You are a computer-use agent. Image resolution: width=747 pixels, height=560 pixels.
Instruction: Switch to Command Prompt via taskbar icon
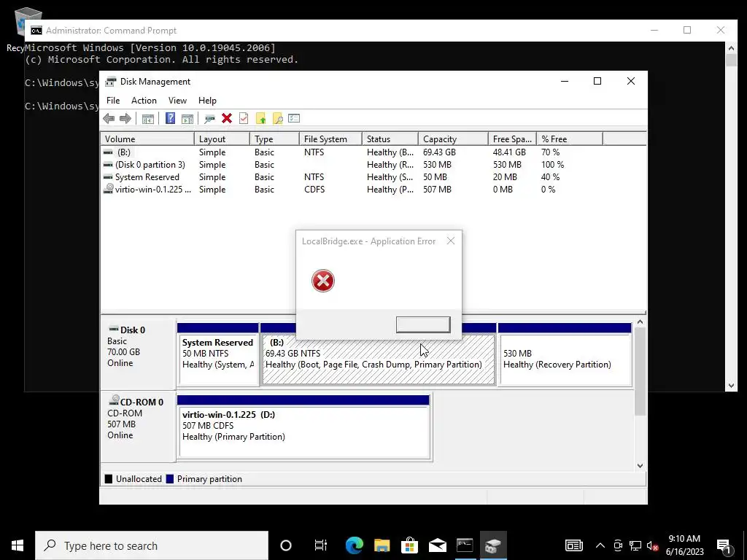465,545
